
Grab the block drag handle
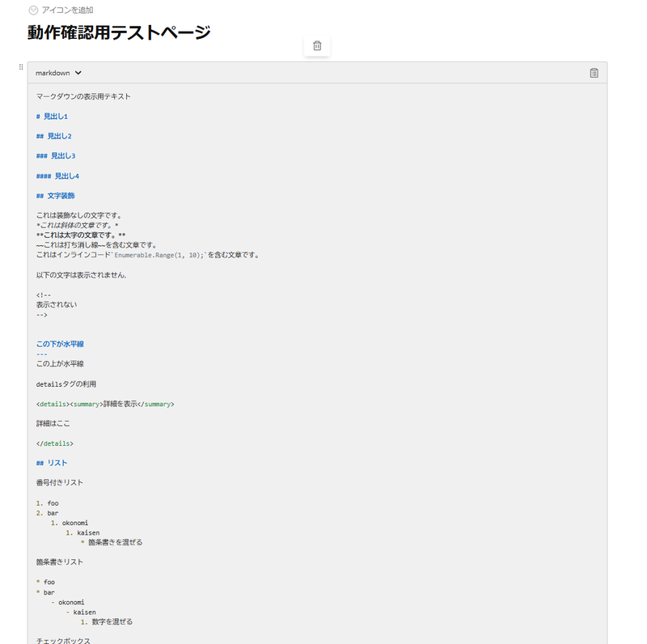pos(21,67)
